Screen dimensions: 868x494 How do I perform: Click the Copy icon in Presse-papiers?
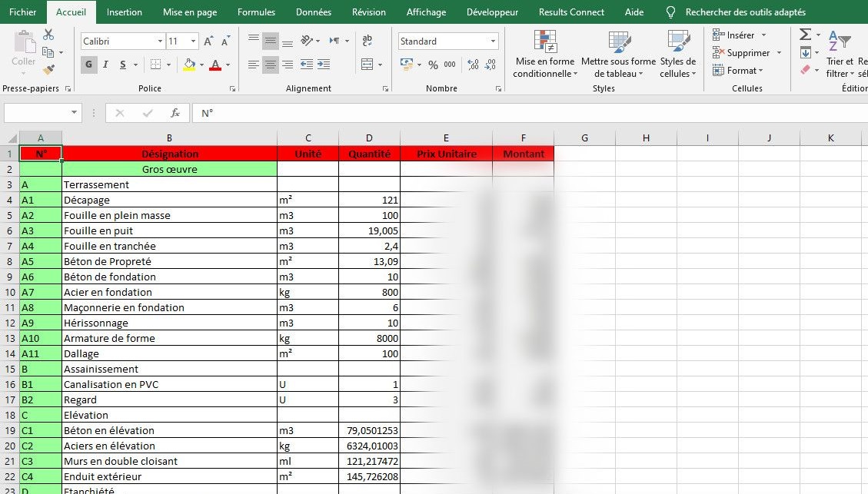tap(48, 52)
